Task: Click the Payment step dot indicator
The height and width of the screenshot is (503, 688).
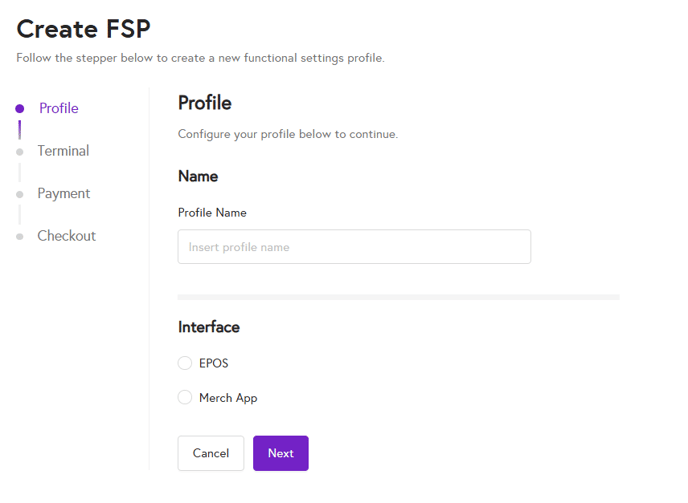Action: coord(20,194)
